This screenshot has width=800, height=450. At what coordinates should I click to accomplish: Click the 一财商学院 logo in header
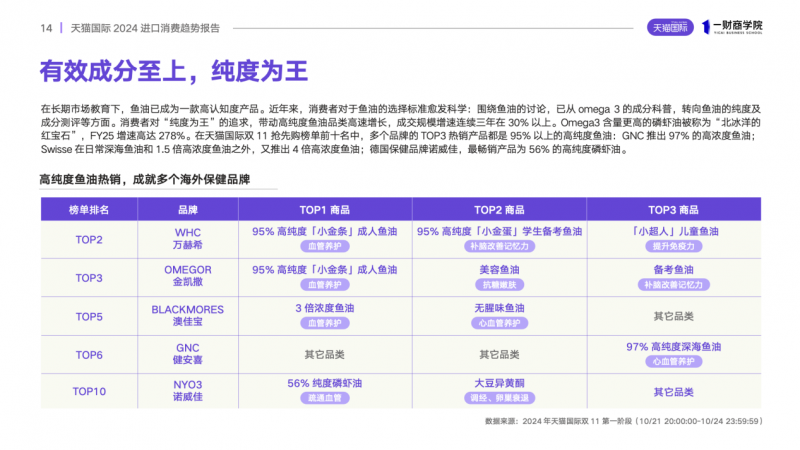tap(732, 27)
